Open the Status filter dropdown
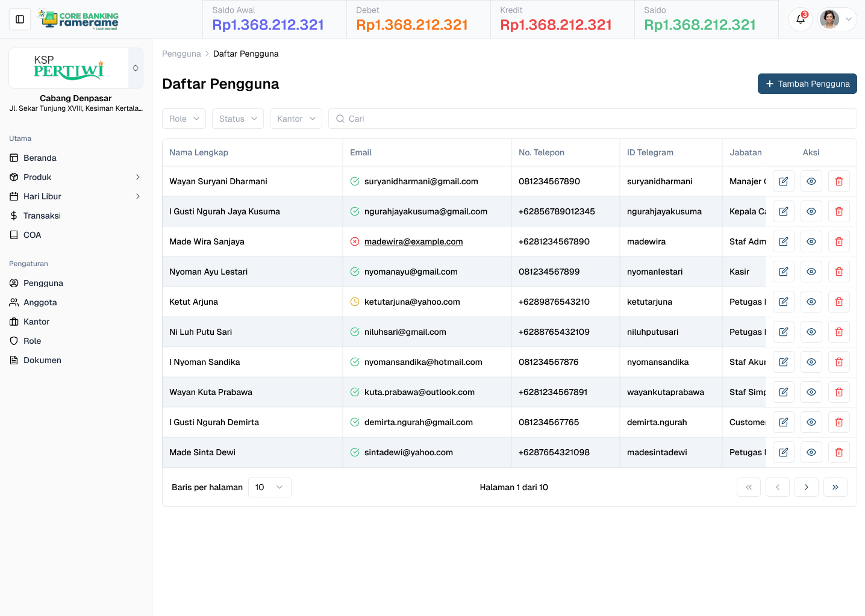Viewport: 865px width, 616px height. pyautogui.click(x=237, y=119)
